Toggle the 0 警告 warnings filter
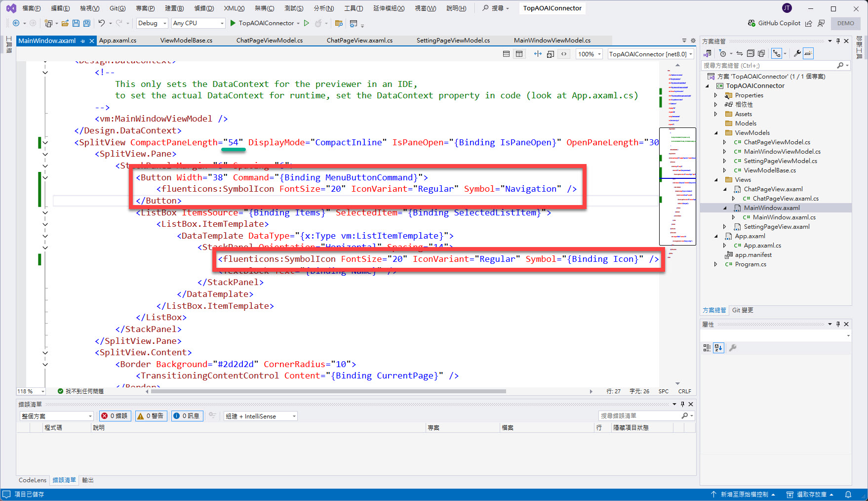This screenshot has height=501, width=868. 151,416
